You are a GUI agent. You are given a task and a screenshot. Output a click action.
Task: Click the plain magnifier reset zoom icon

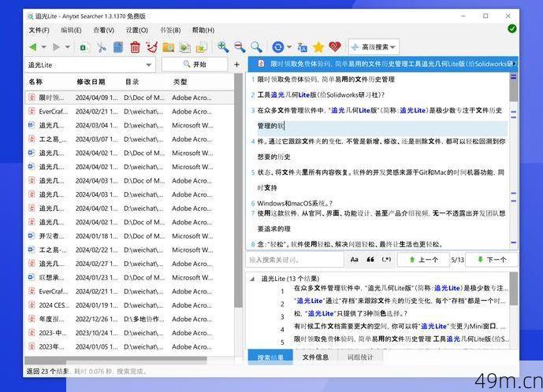point(256,46)
